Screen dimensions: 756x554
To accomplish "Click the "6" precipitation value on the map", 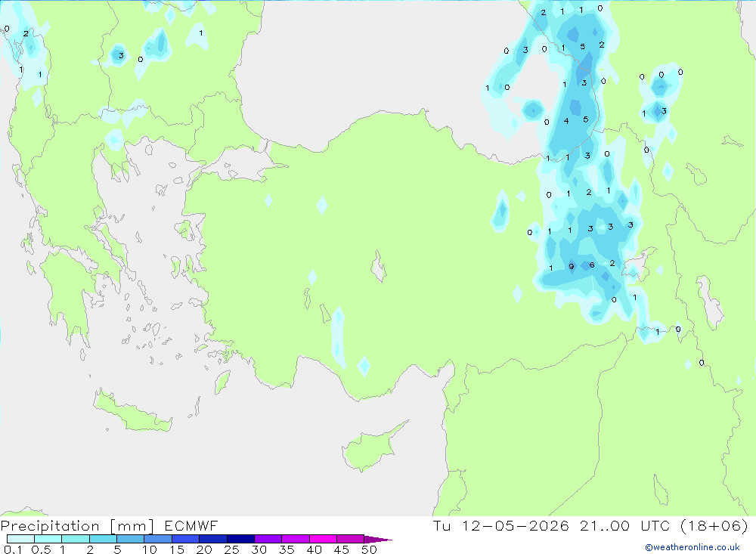I will (592, 265).
